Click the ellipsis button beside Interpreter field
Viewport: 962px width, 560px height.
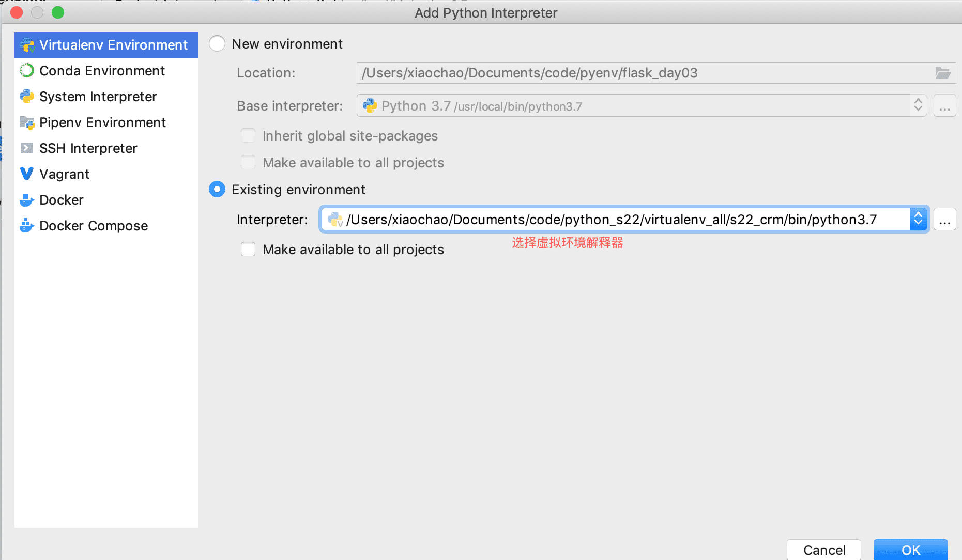pos(945,220)
